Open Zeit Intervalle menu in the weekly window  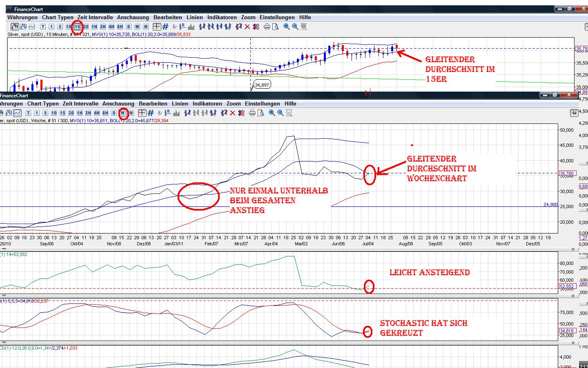(x=80, y=103)
